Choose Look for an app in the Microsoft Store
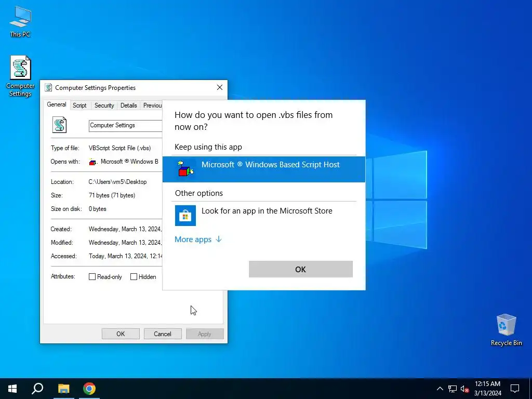 click(264, 215)
